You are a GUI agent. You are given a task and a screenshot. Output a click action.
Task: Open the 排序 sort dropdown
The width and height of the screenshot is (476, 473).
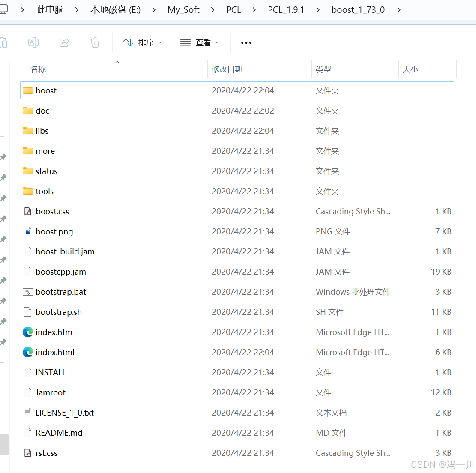pos(142,43)
